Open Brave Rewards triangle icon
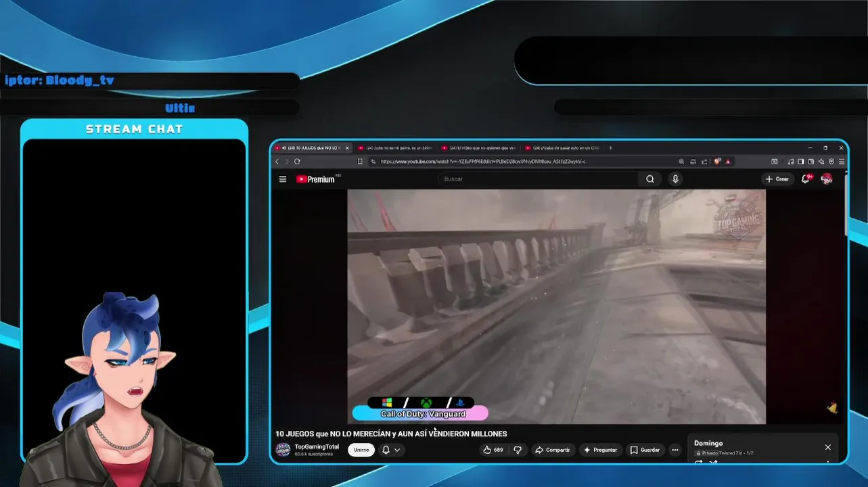This screenshot has height=487, width=868. pyautogui.click(x=728, y=162)
